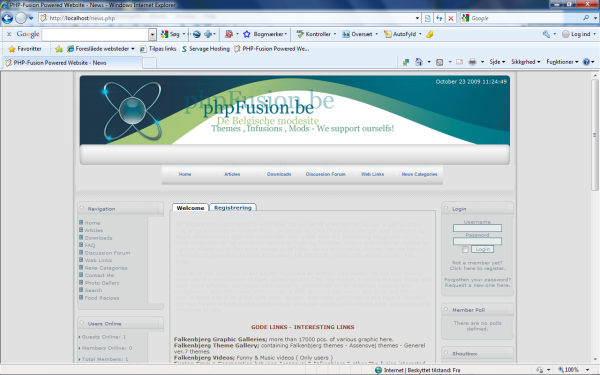Click Discussion Forum in the top site menu
The image size is (600, 375).
click(326, 174)
